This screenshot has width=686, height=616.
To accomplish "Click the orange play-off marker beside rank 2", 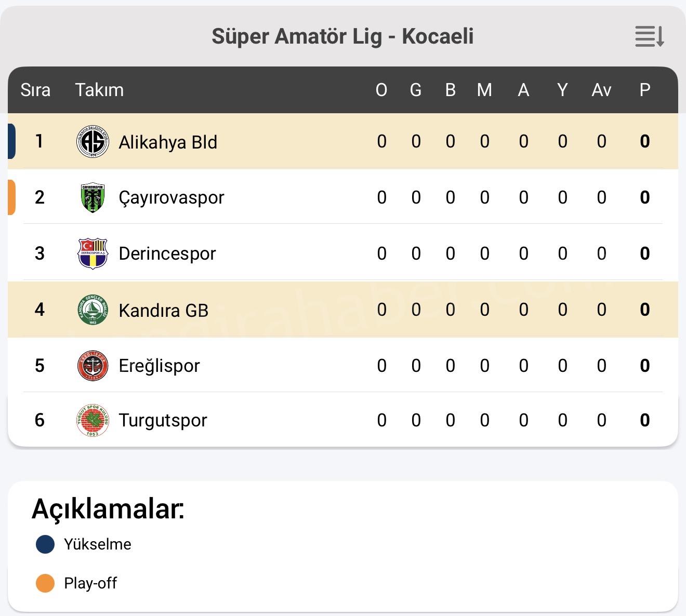I will [x=11, y=197].
